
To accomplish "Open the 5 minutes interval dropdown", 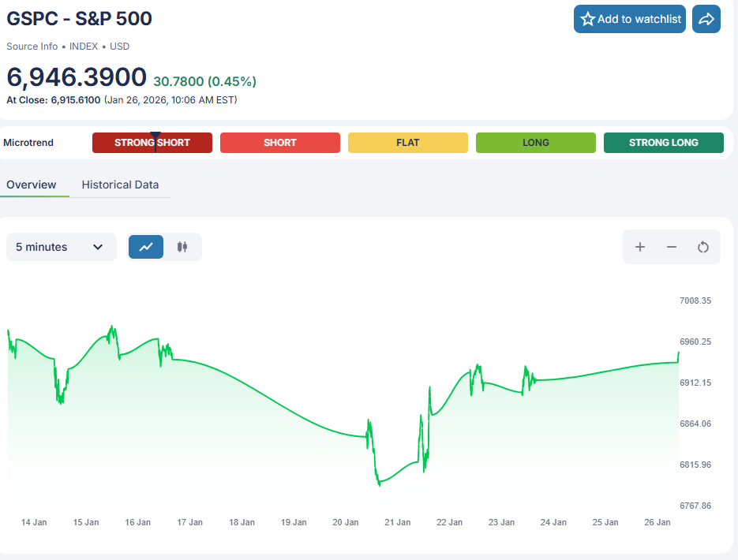I will point(61,247).
